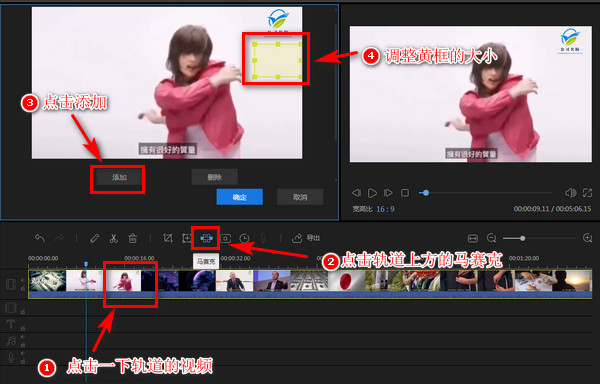The height and width of the screenshot is (384, 600).
Task: Click ruler at 00:00:32.00 timestamp
Action: point(235,258)
